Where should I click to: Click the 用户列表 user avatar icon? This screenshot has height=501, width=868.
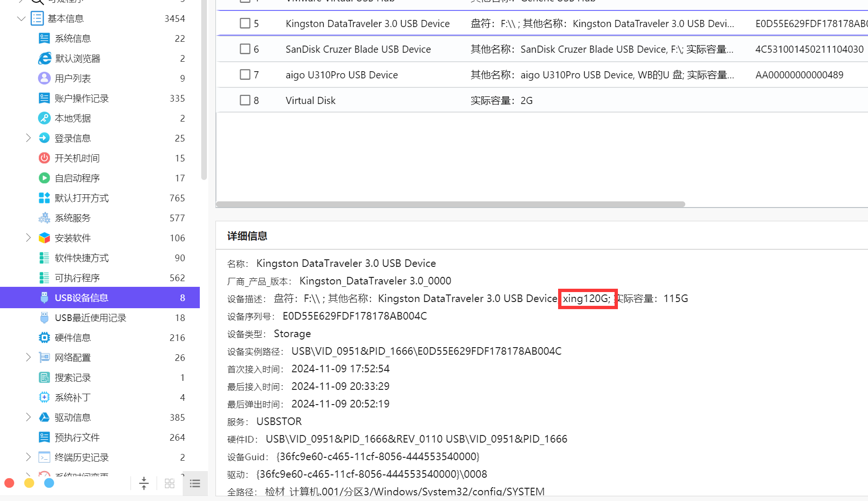[x=44, y=78]
